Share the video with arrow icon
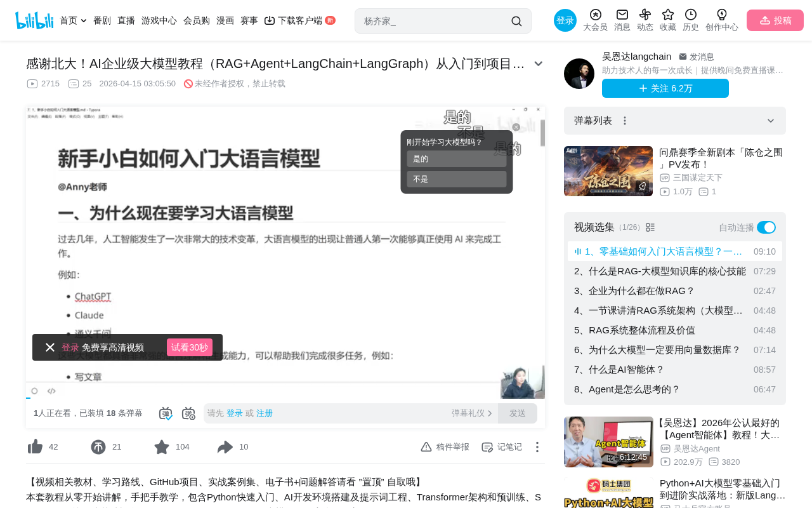812x508 pixels. tap(225, 447)
